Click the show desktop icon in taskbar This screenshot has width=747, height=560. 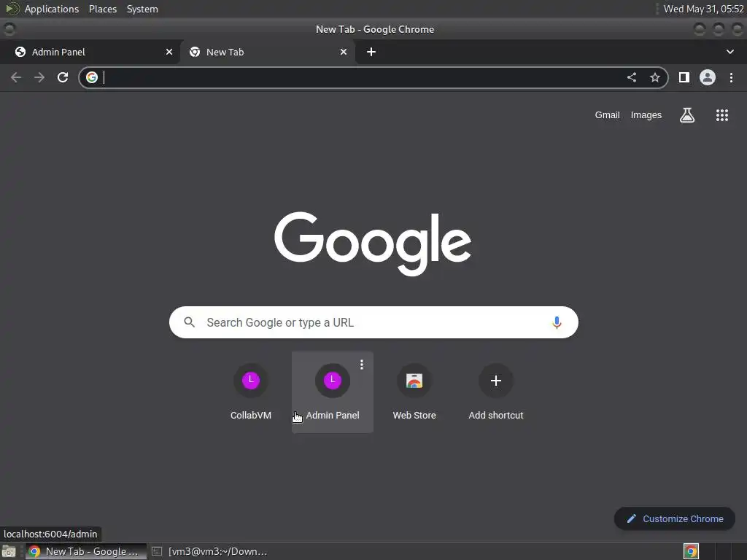coord(9,551)
